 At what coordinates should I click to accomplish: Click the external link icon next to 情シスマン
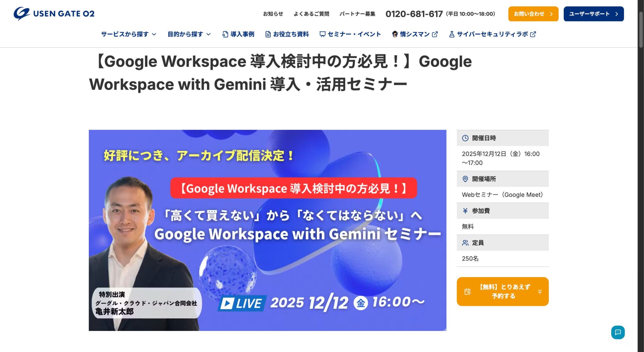click(x=435, y=34)
